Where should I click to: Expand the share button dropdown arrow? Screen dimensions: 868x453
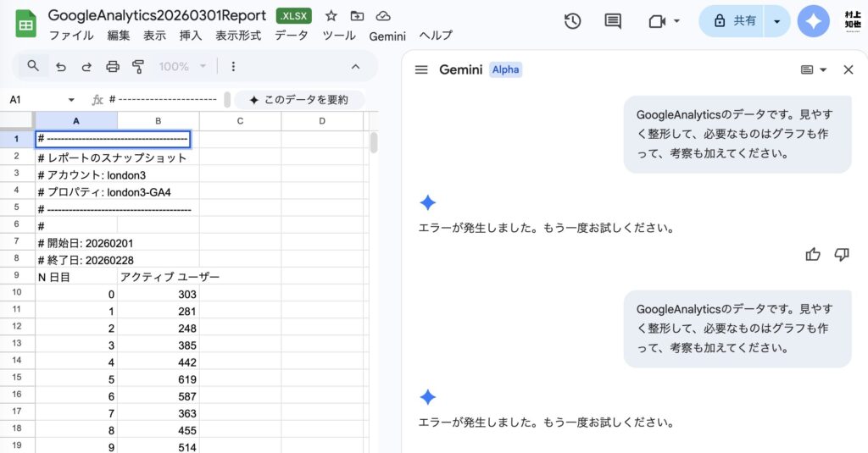[x=776, y=21]
